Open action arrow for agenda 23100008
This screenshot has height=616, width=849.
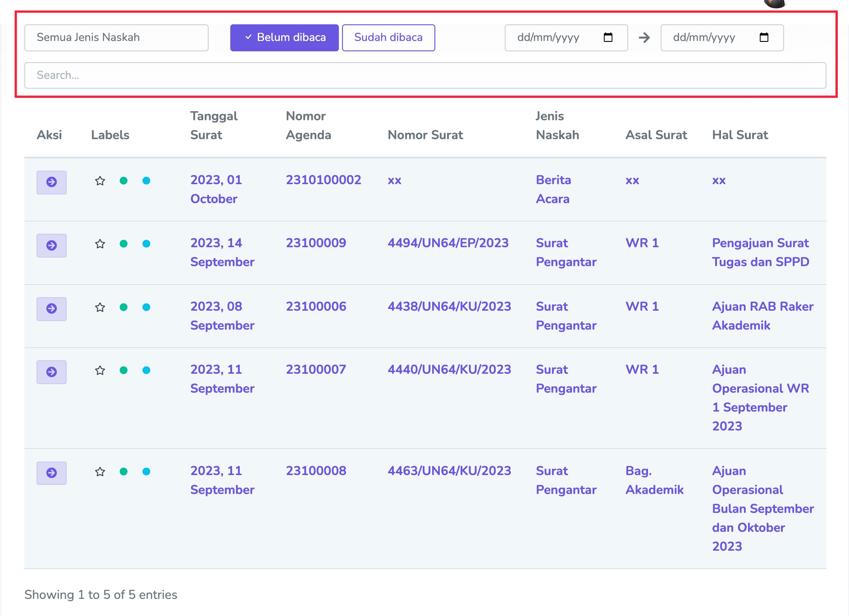pyautogui.click(x=51, y=473)
